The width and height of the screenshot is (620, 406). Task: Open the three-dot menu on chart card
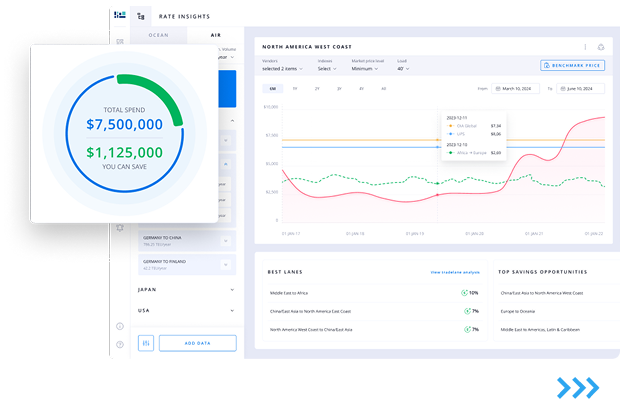(585, 47)
